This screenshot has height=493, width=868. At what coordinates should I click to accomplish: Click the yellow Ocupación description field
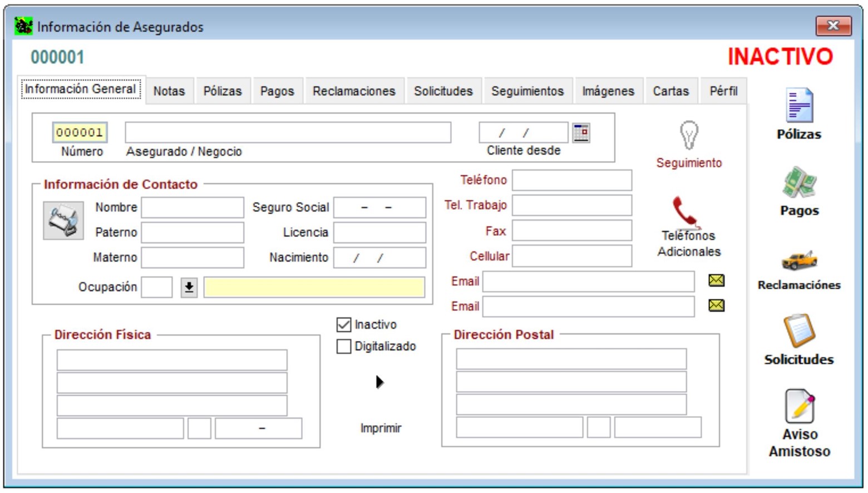[314, 287]
